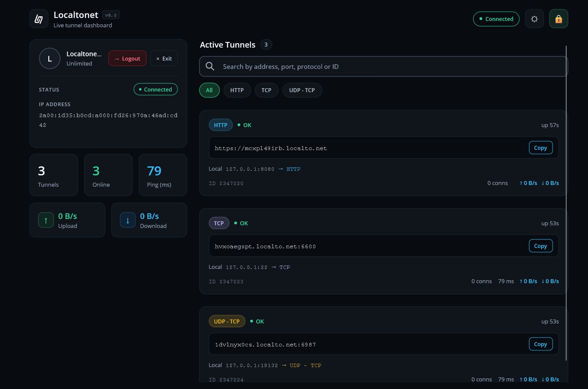588x389 pixels.
Task: Click the UDP - TCP badge on third tunnel
Action: pyautogui.click(x=227, y=321)
